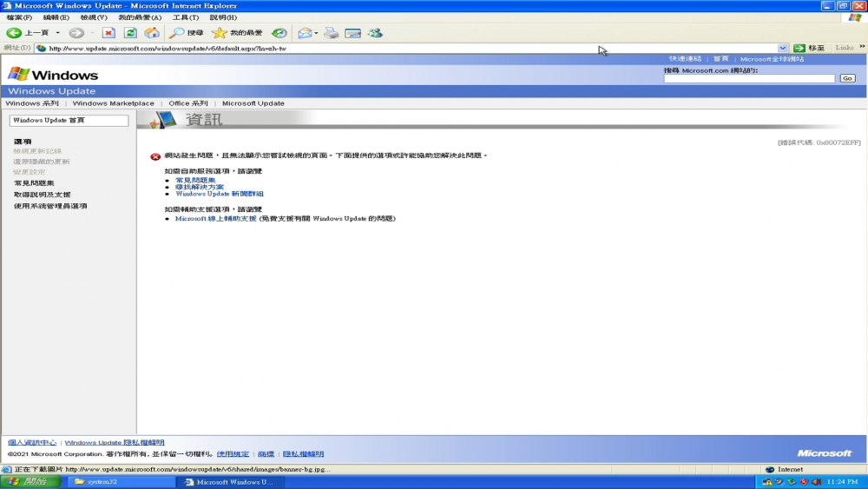Click the Edit/Discuss toolbar icon next to printer
The height and width of the screenshot is (489, 868).
coord(352,33)
